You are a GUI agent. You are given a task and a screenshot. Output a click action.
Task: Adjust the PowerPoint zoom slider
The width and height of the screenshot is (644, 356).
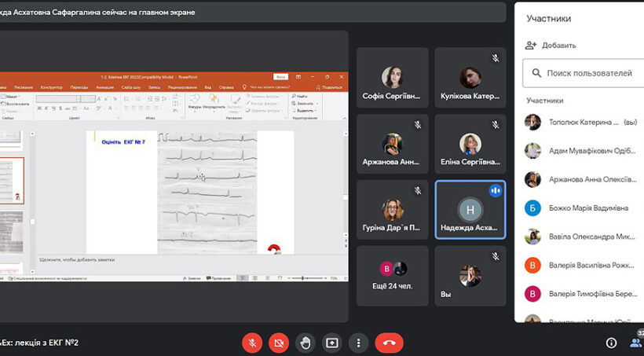(307, 278)
